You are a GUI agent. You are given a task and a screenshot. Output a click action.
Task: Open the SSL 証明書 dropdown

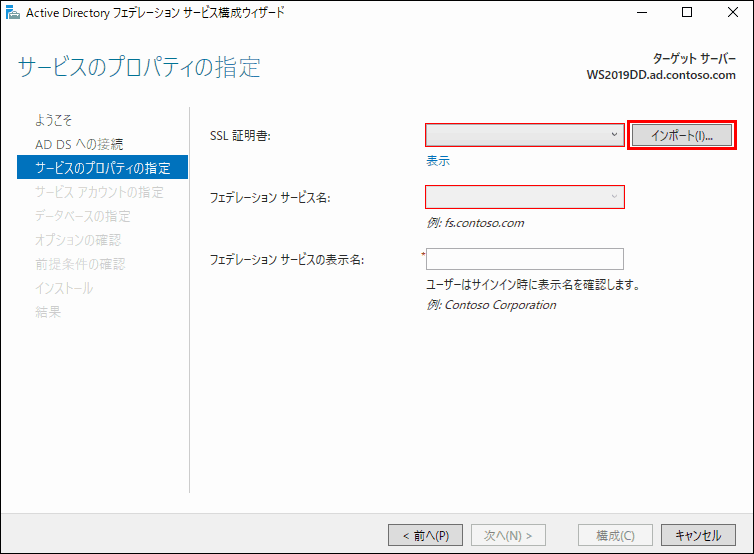pos(525,135)
